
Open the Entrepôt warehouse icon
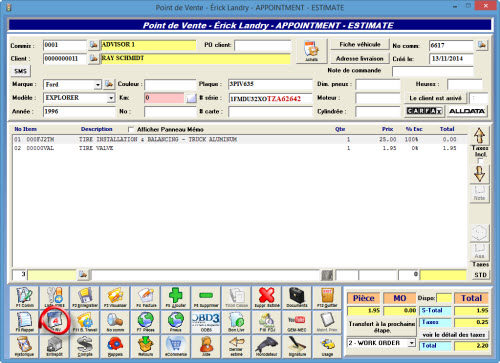pos(55,346)
